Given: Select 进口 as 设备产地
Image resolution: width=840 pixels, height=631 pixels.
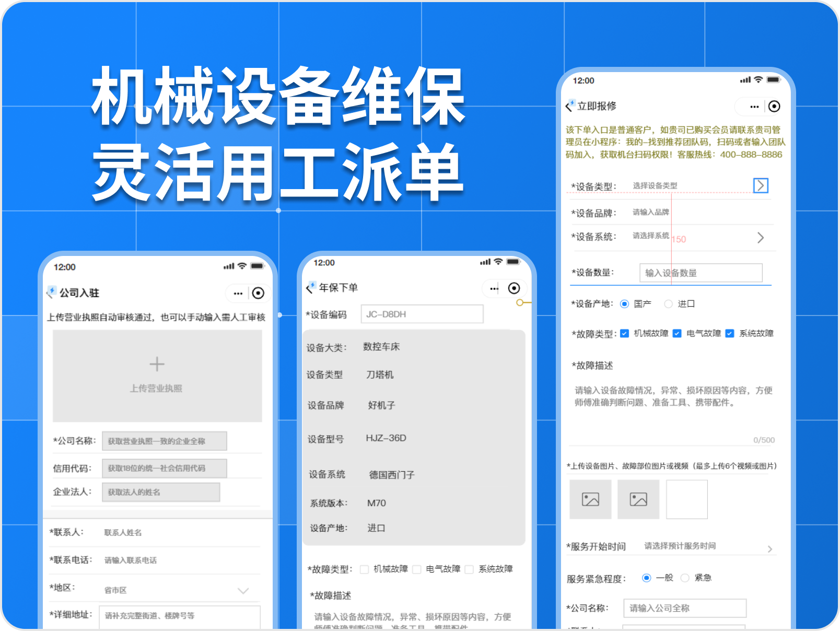Looking at the screenshot, I should tap(668, 304).
